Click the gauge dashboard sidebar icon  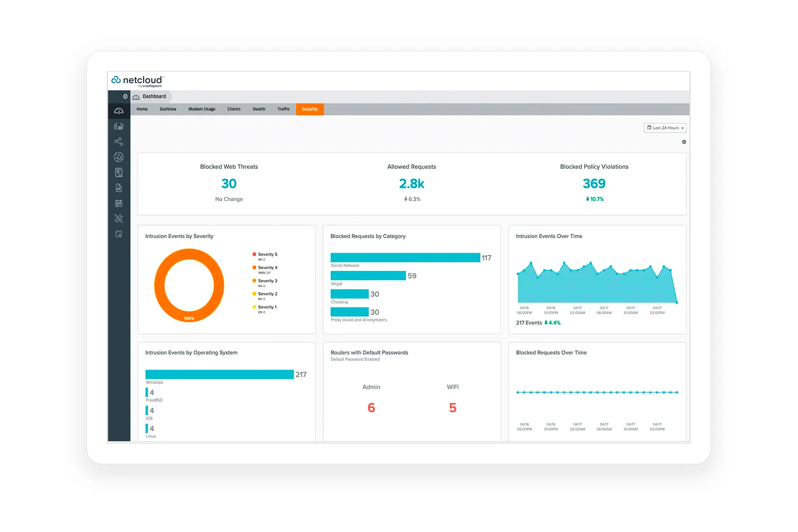pos(118,111)
